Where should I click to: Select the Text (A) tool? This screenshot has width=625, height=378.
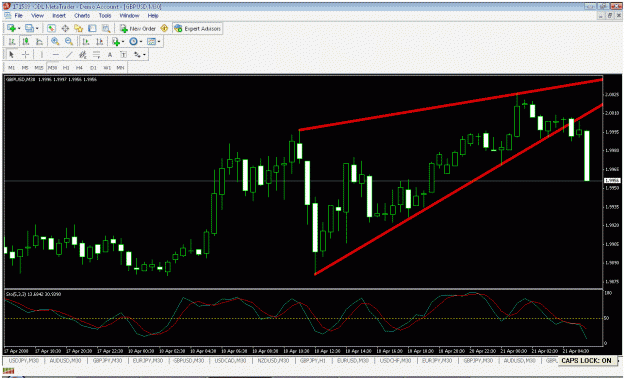point(110,55)
